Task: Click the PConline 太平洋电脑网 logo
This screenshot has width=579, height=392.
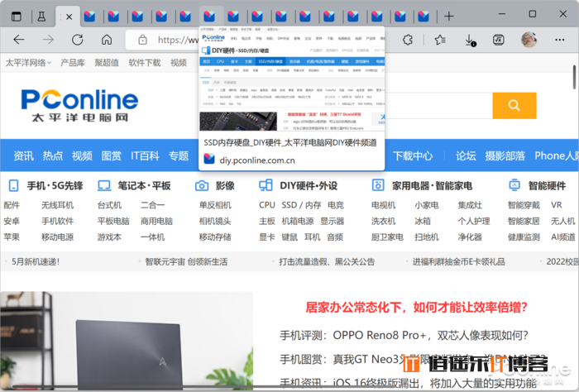Action: tap(79, 105)
